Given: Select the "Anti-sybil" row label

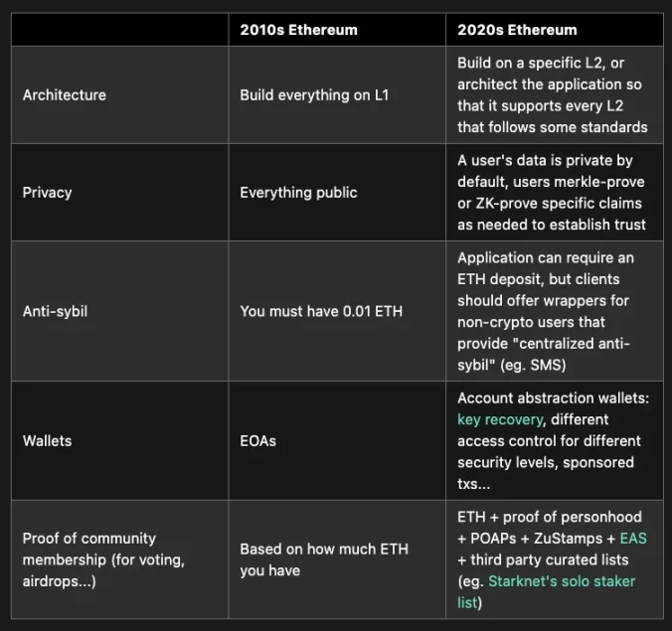Looking at the screenshot, I should pos(57,311).
